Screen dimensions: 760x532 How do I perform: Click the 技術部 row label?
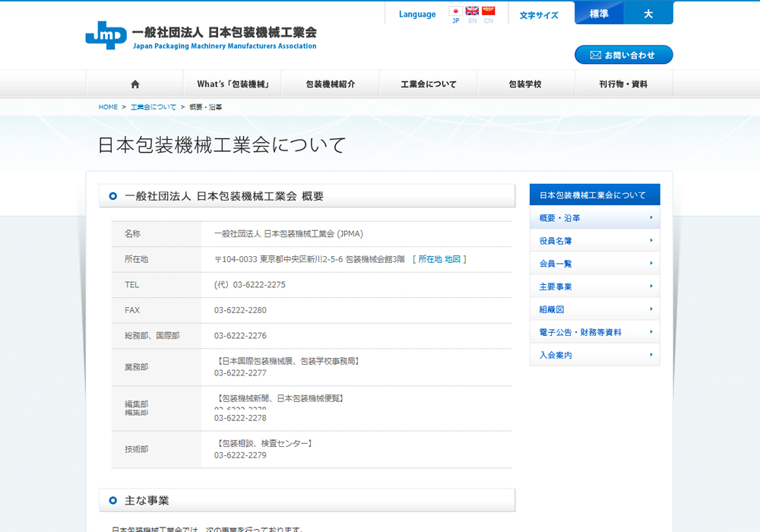pos(136,450)
